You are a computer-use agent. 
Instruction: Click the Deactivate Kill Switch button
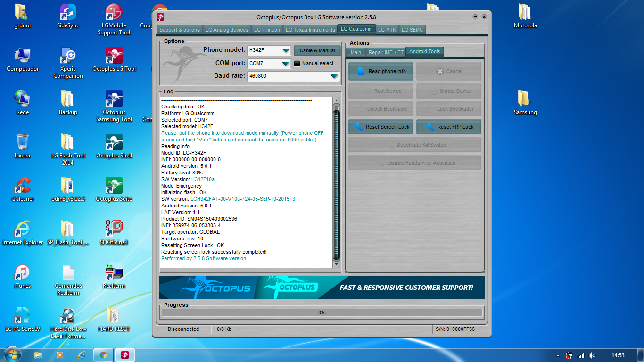click(415, 145)
